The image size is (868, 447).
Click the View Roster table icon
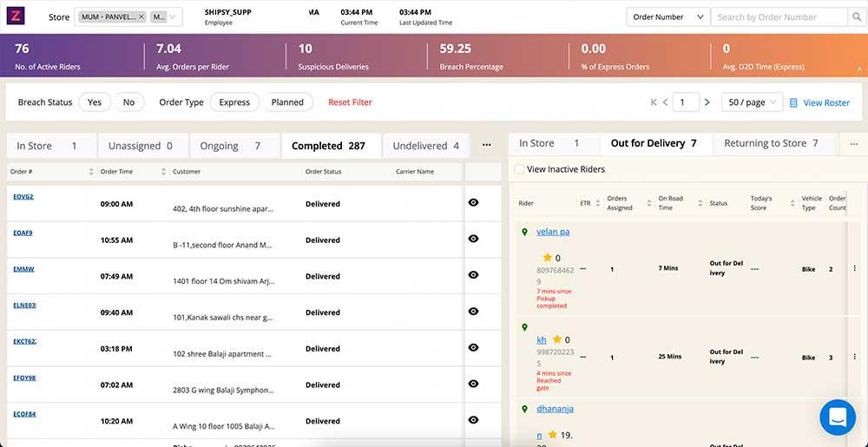[793, 103]
